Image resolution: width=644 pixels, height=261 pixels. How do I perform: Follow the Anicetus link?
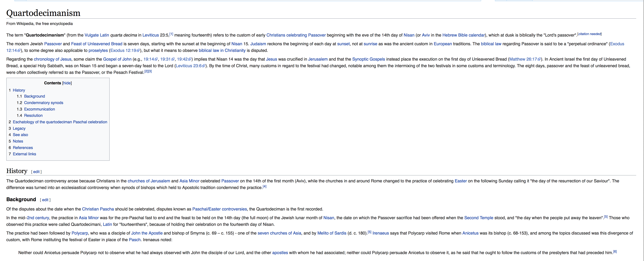[x=470, y=233]
